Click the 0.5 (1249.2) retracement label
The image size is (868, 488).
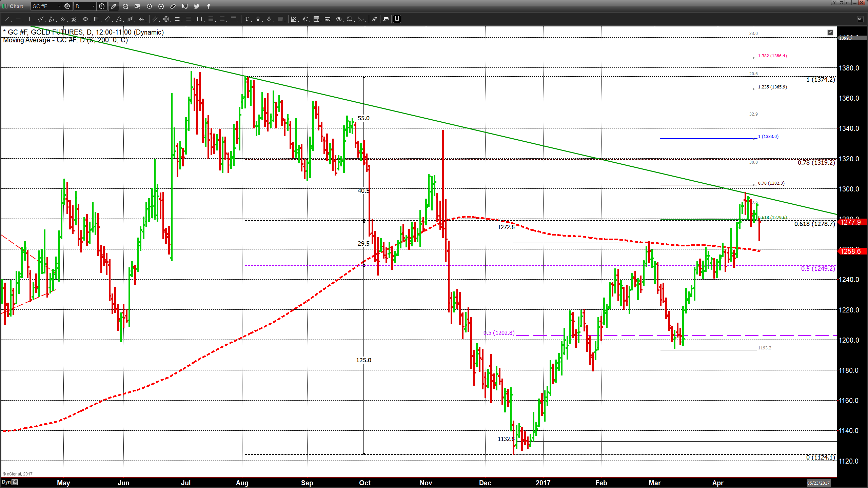818,268
